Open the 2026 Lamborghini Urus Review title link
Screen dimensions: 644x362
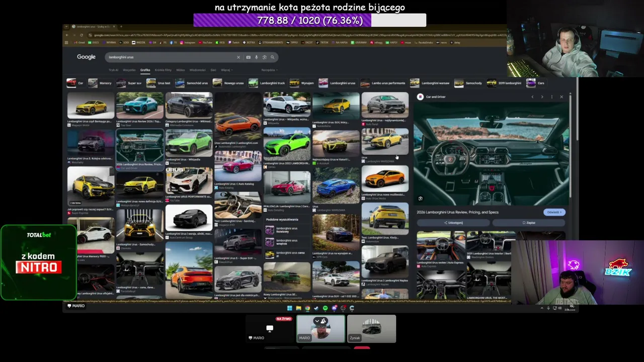pos(457,212)
